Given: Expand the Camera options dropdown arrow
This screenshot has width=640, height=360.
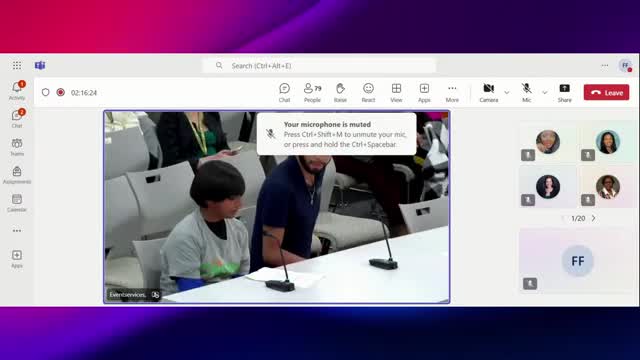Looking at the screenshot, I should click(507, 93).
